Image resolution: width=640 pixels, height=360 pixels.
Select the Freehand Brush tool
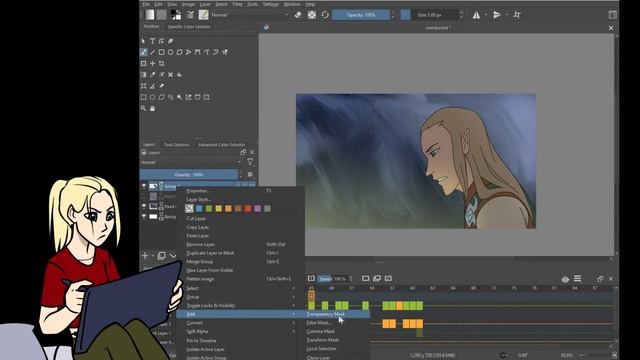144,52
